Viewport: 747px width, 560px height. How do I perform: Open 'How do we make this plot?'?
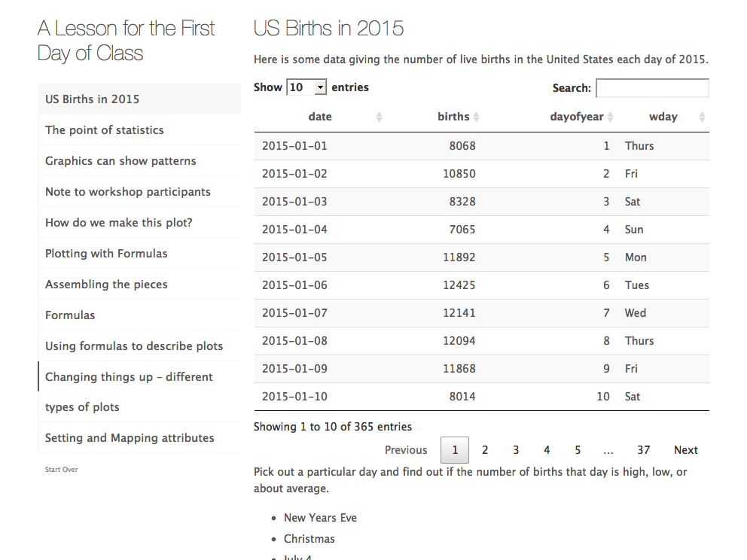(119, 223)
